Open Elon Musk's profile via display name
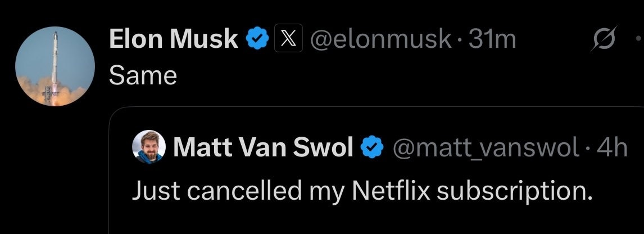The width and height of the screenshot is (644, 234). [x=173, y=39]
